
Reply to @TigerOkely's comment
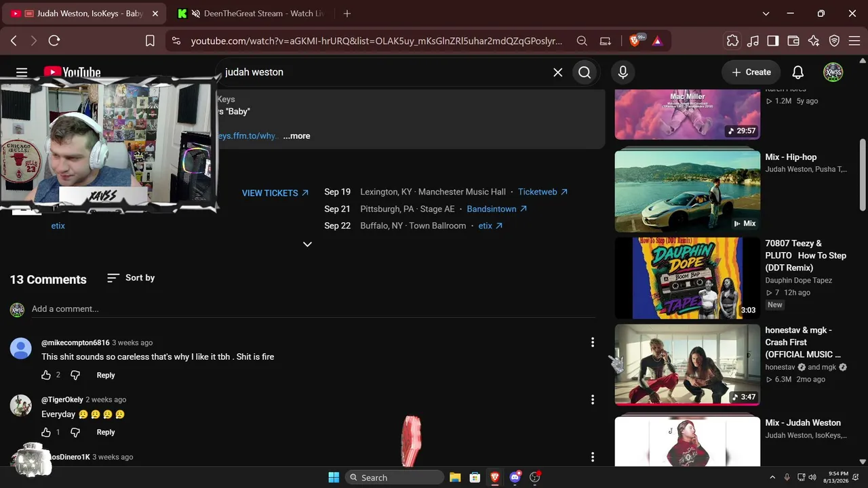coord(106,432)
